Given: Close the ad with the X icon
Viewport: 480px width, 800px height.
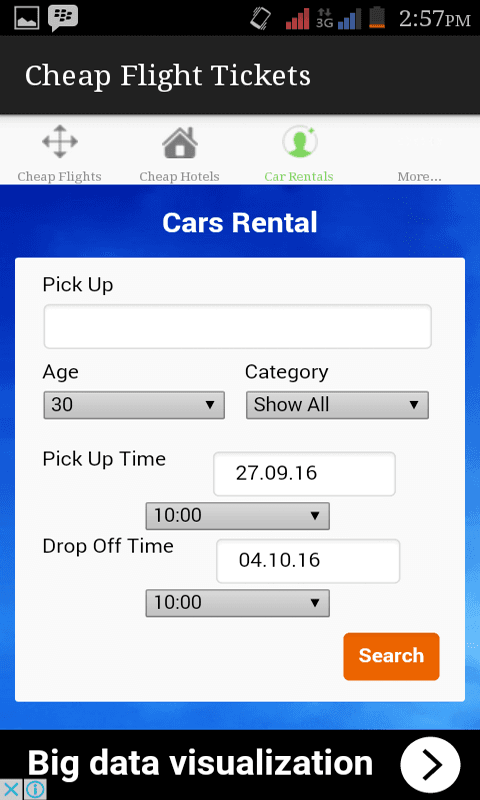Looking at the screenshot, I should pos(11,790).
